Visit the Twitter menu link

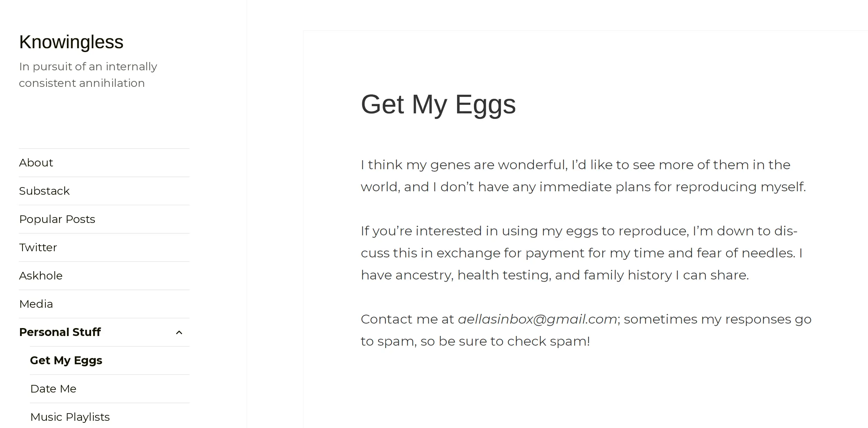click(x=38, y=247)
